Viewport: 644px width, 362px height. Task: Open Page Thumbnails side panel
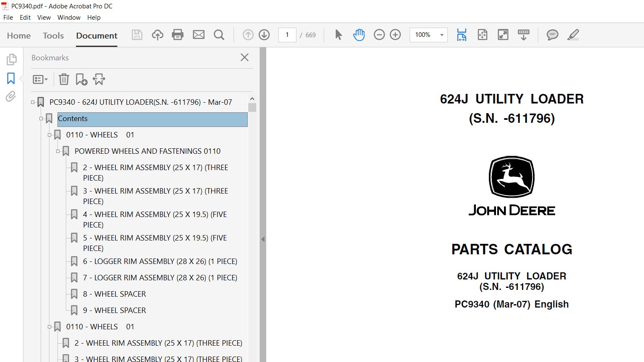point(11,59)
